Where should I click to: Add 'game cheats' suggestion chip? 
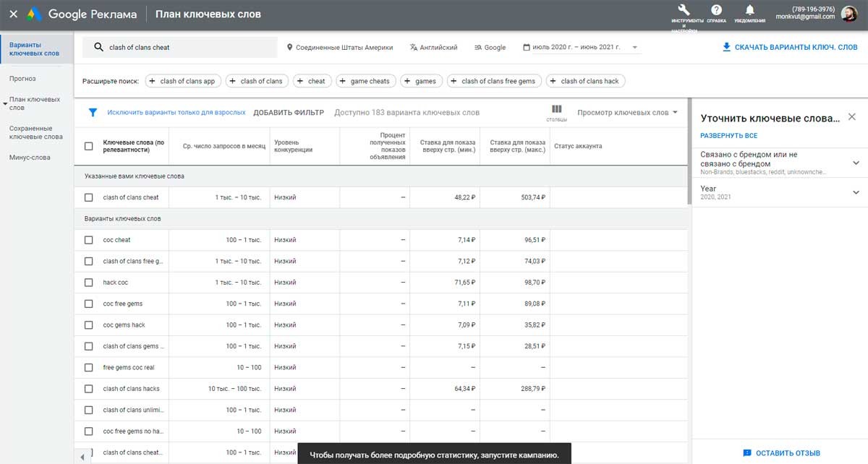[x=365, y=81]
